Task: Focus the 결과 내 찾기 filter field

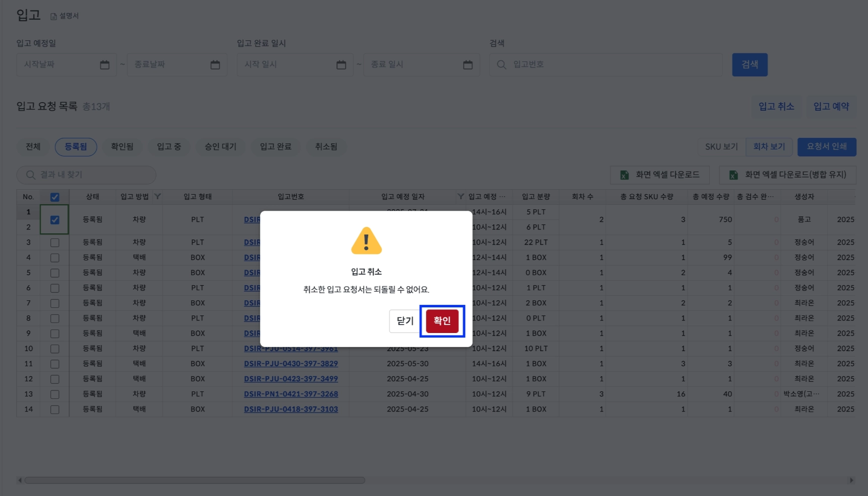Action: pos(86,175)
